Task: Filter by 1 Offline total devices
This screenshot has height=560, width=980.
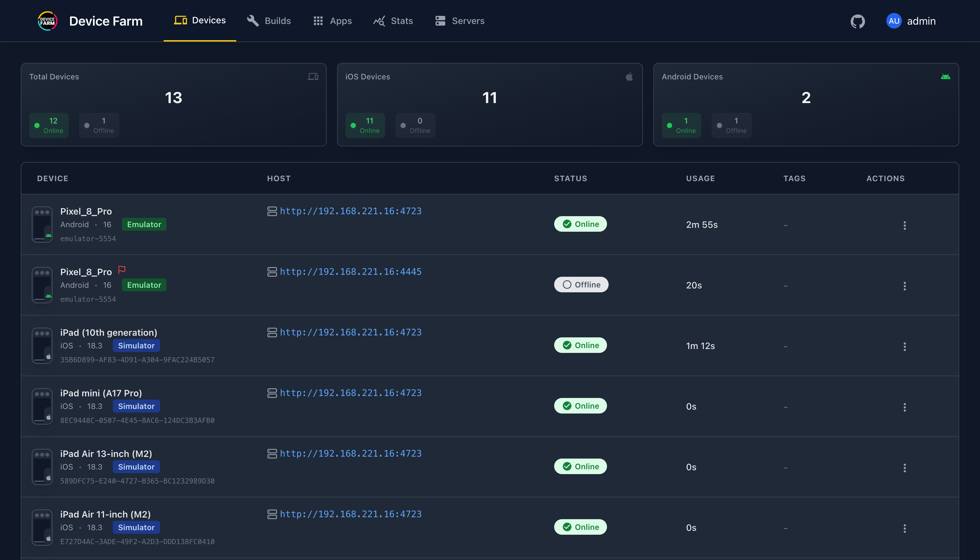Action: point(99,125)
